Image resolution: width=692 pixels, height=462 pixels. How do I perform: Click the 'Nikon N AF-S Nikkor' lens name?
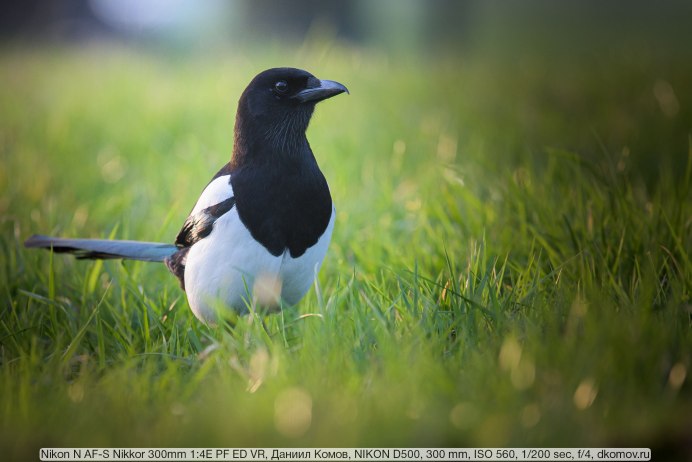pos(89,454)
